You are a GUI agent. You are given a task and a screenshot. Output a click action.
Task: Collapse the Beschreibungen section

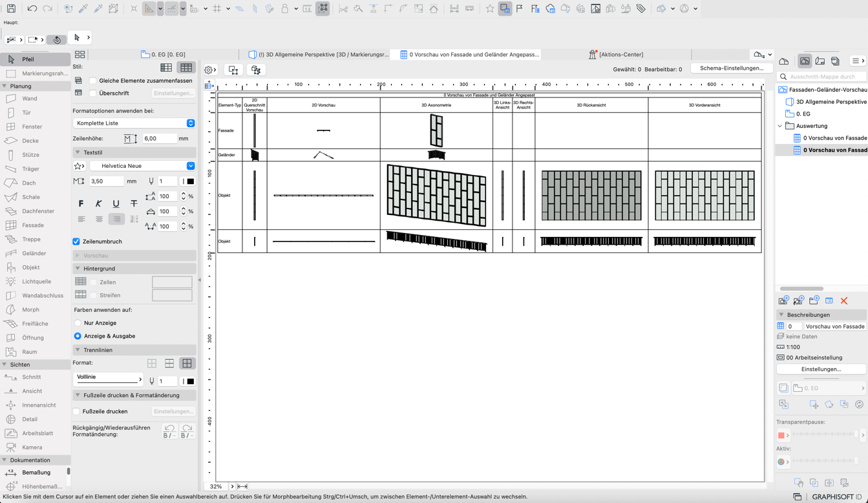point(781,315)
